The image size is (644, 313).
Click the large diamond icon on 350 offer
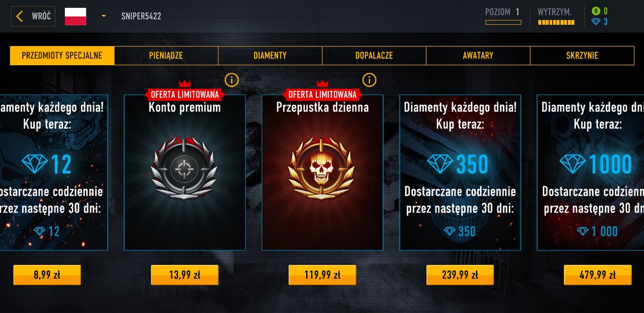[440, 164]
